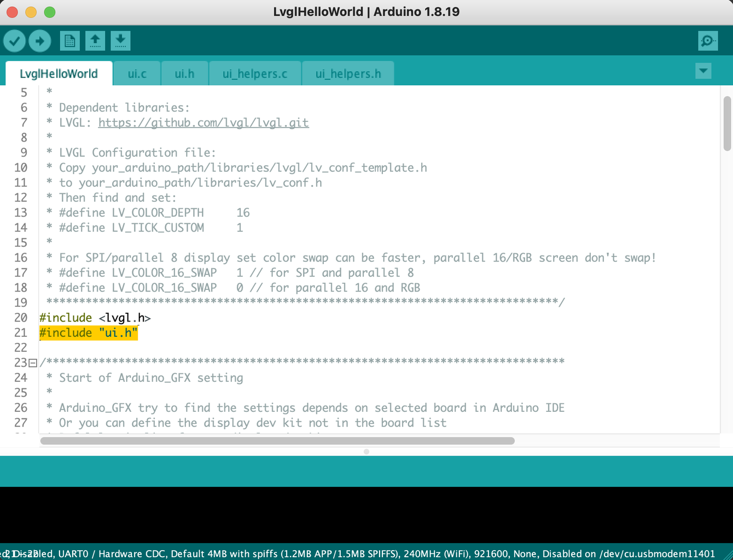The image size is (733, 560).
Task: Click the Upload arrow button
Action: pos(40,41)
